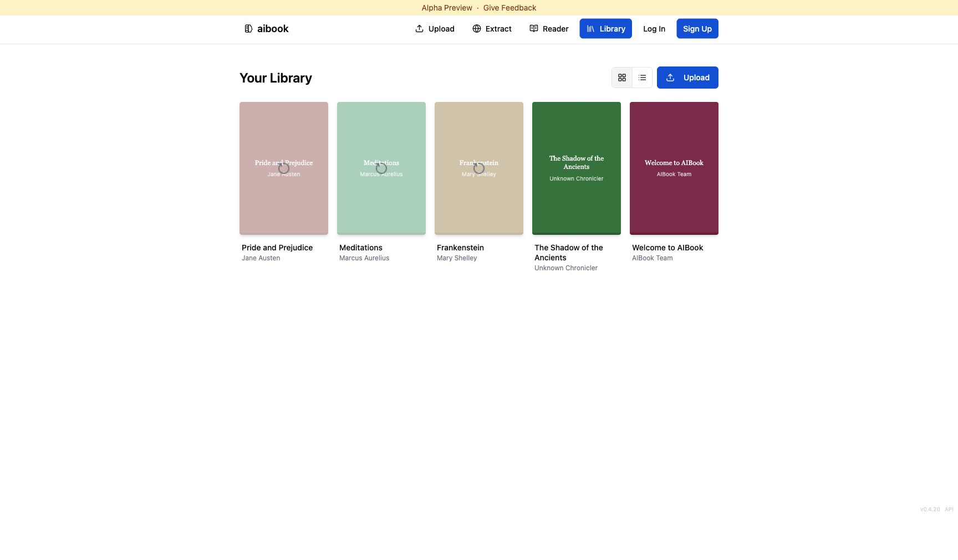Click the blue Upload button in Library
Screen dimensions: 958x560
pyautogui.click(x=687, y=78)
